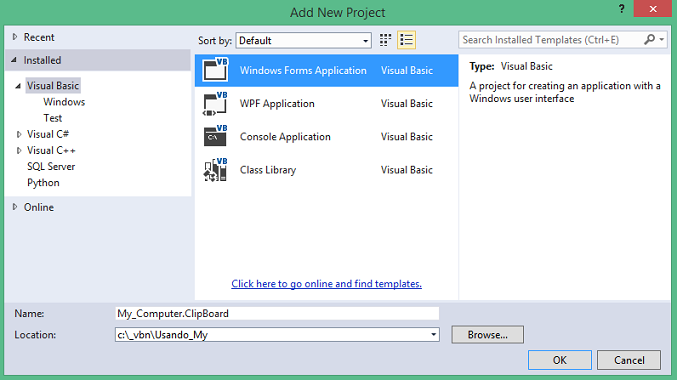Select the Python category
677x380 pixels.
(43, 183)
